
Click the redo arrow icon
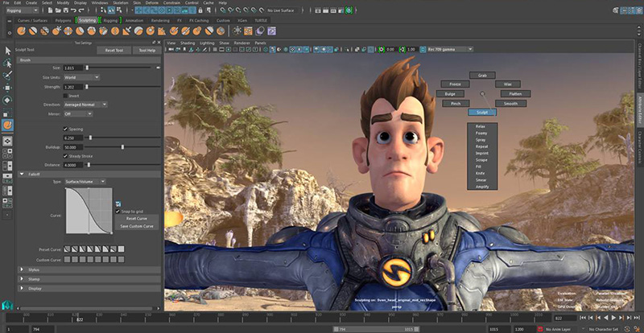pos(80,10)
